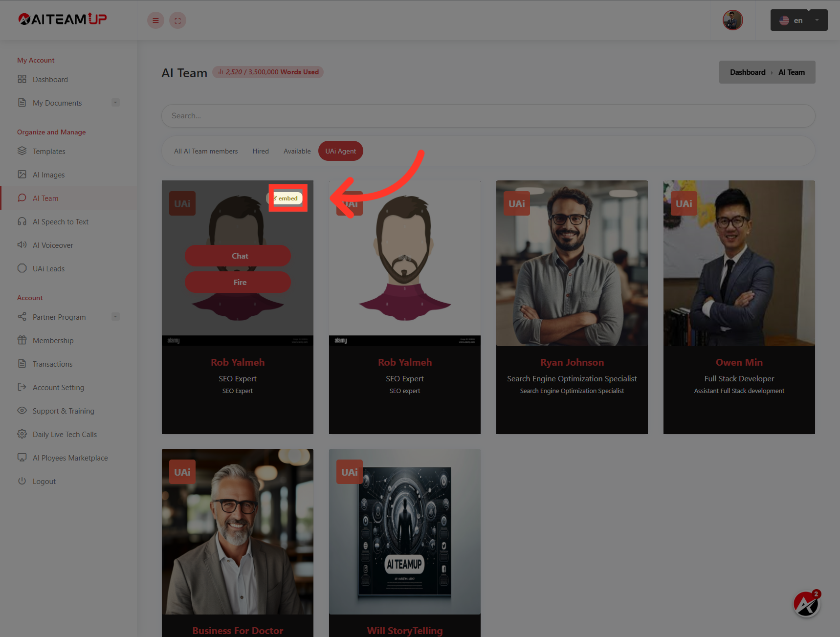Check the 3,500,000 Words Used badge
The width and height of the screenshot is (840, 637).
(x=268, y=72)
